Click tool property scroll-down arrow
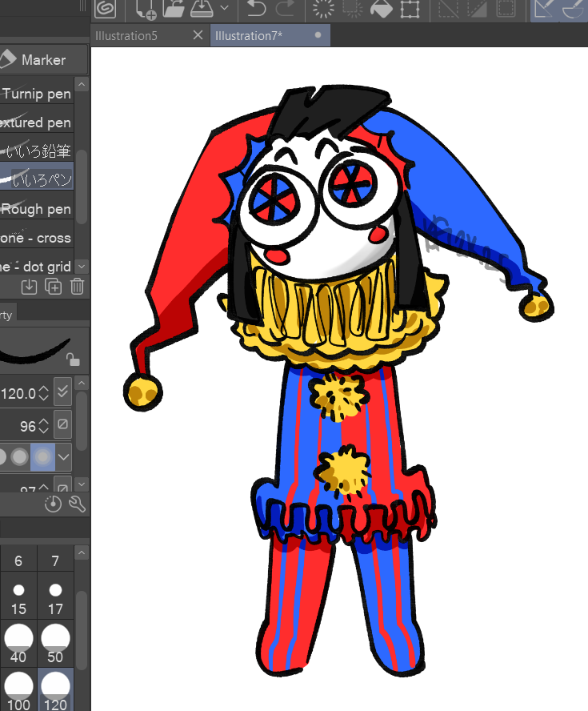The image size is (588, 711). 82,484
